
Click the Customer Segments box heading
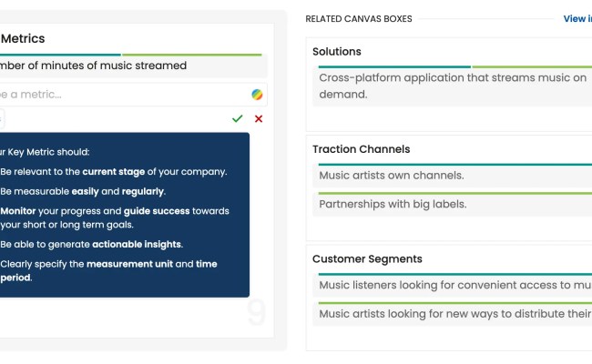(367, 259)
